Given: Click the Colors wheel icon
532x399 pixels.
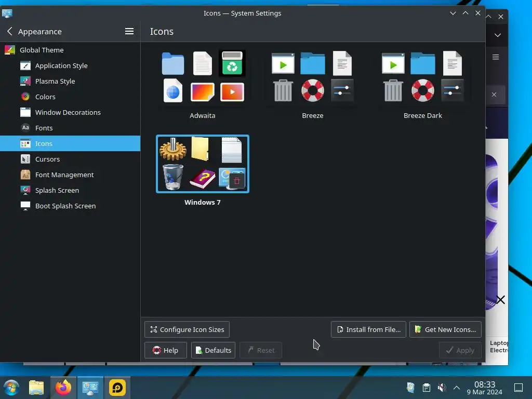Looking at the screenshot, I should click(x=25, y=97).
